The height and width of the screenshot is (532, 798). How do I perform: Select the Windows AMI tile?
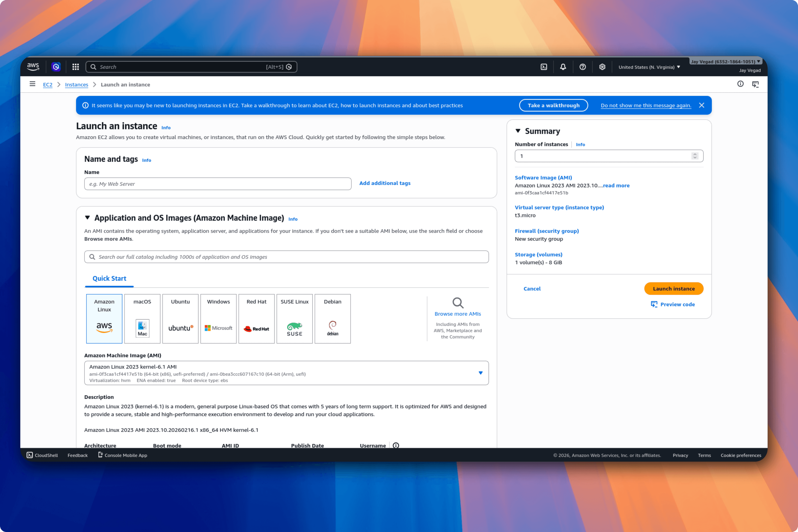(218, 319)
